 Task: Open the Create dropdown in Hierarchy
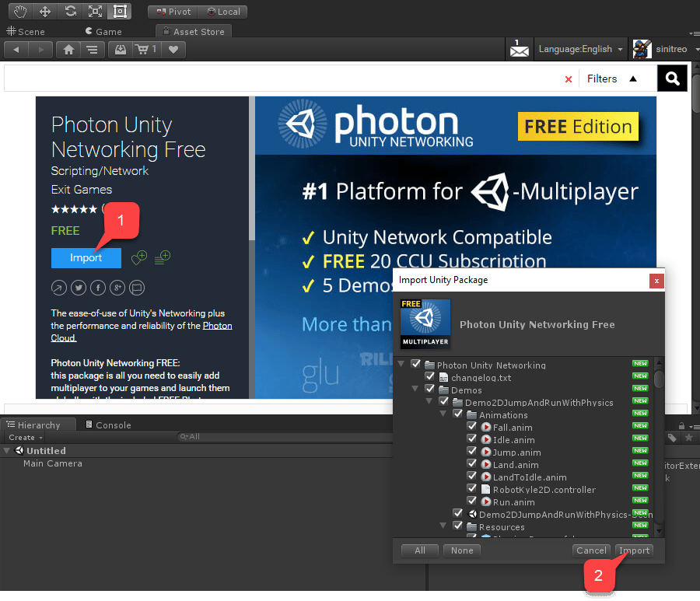click(26, 438)
